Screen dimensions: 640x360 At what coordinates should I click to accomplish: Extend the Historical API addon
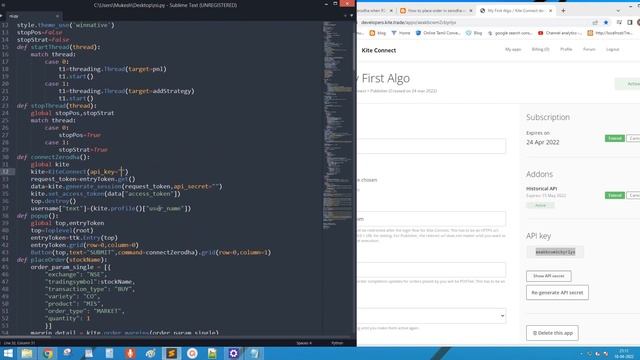click(615, 196)
